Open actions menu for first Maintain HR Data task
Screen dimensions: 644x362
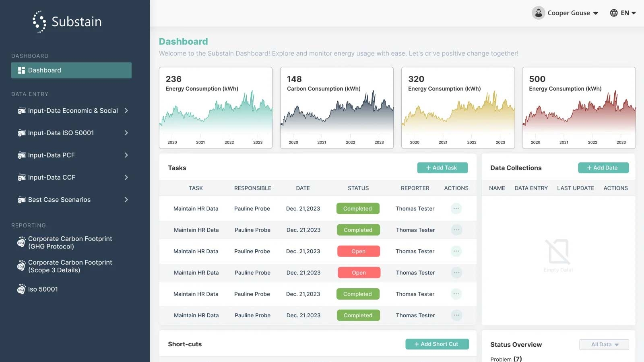(x=456, y=209)
